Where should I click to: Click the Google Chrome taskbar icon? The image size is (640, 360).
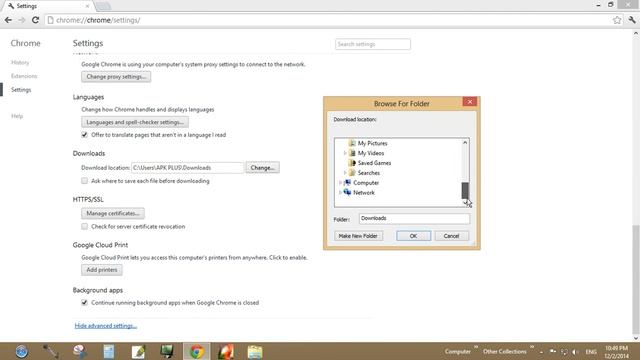coord(196,351)
